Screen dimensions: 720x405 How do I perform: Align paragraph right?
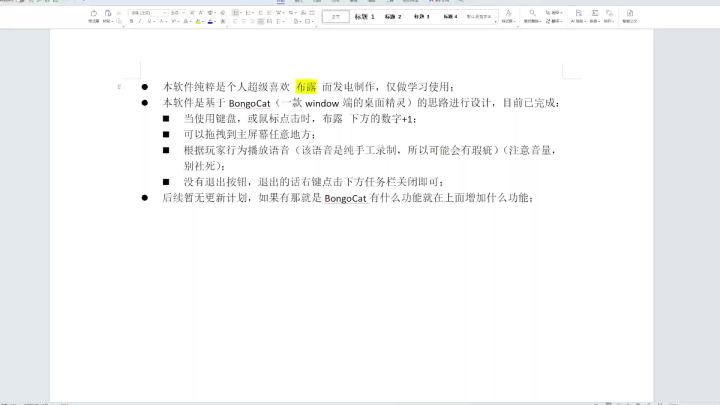[x=252, y=21]
